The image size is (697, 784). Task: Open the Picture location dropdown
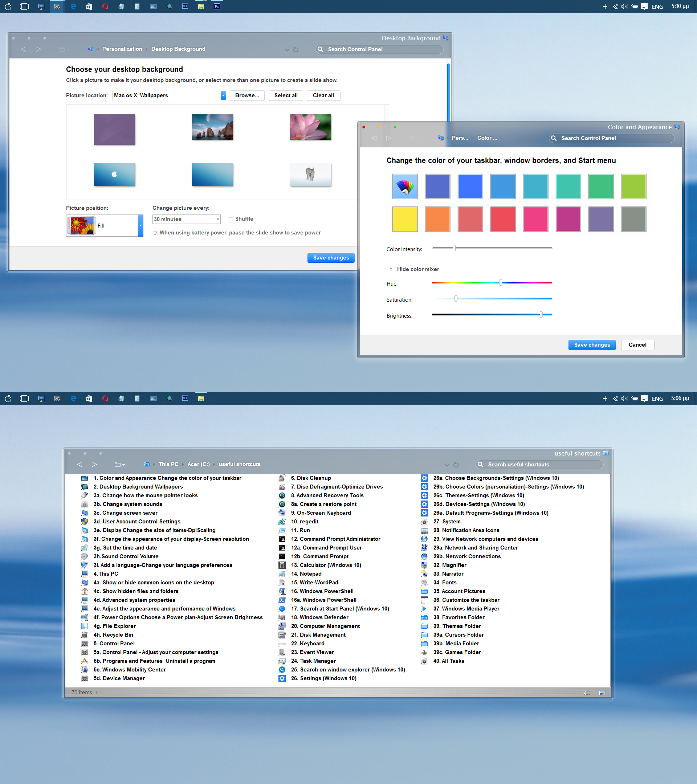[x=223, y=95]
